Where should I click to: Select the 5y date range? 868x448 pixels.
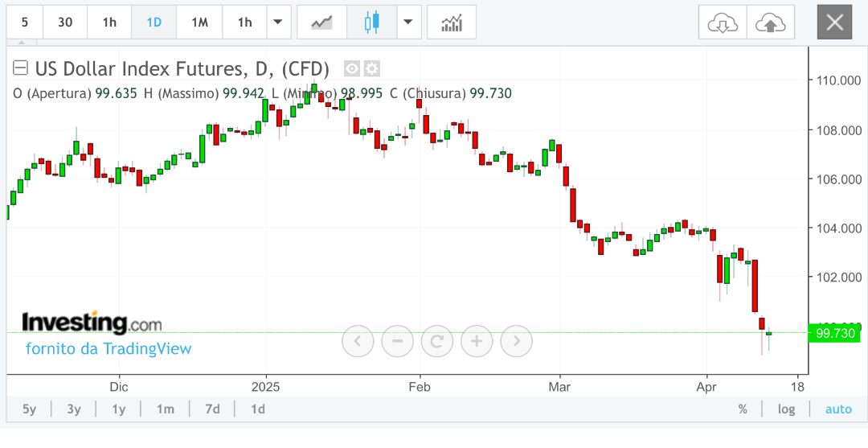[30, 409]
